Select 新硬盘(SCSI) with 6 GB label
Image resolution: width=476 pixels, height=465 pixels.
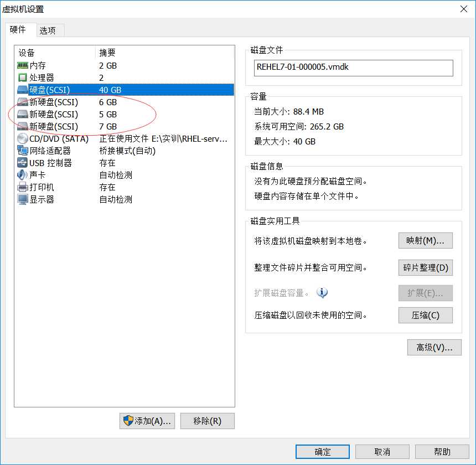54,102
